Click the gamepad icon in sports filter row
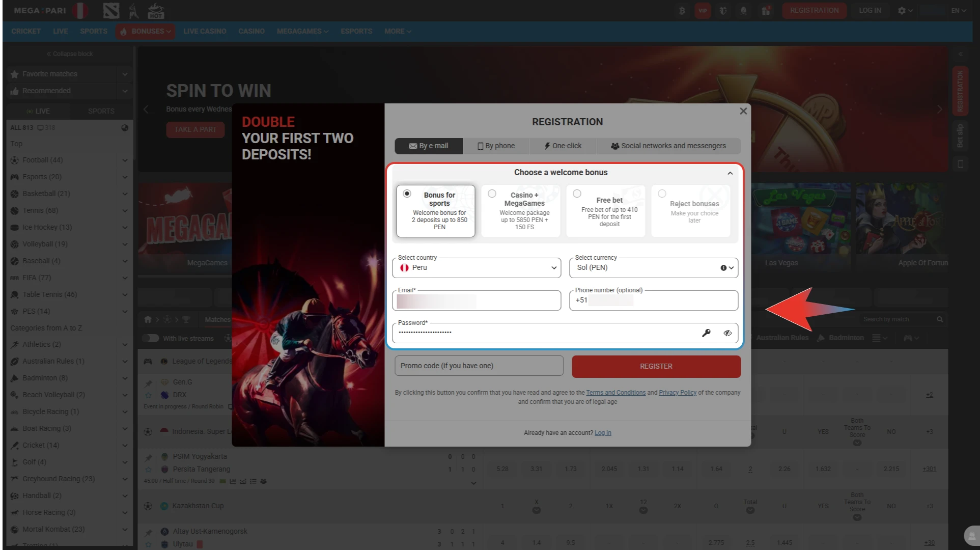The height and width of the screenshot is (550, 980). pos(908,338)
